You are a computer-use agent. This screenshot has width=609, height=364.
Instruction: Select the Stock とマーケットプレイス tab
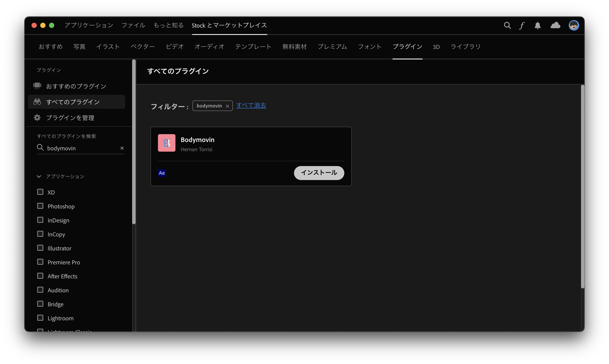point(229,25)
